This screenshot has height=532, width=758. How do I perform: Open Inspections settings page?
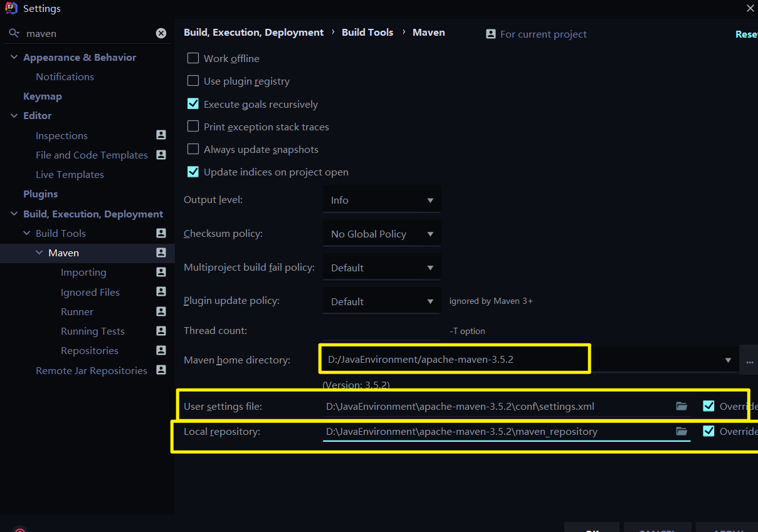[x=61, y=135]
